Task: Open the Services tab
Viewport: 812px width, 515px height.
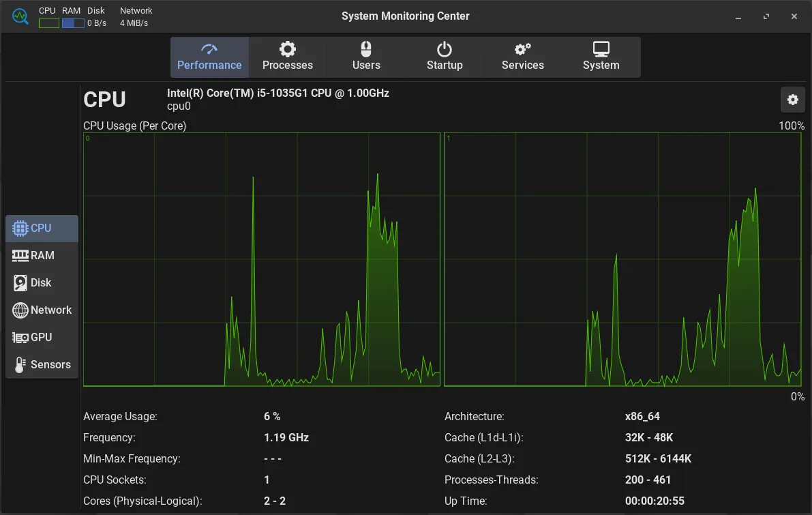Action: [x=523, y=57]
